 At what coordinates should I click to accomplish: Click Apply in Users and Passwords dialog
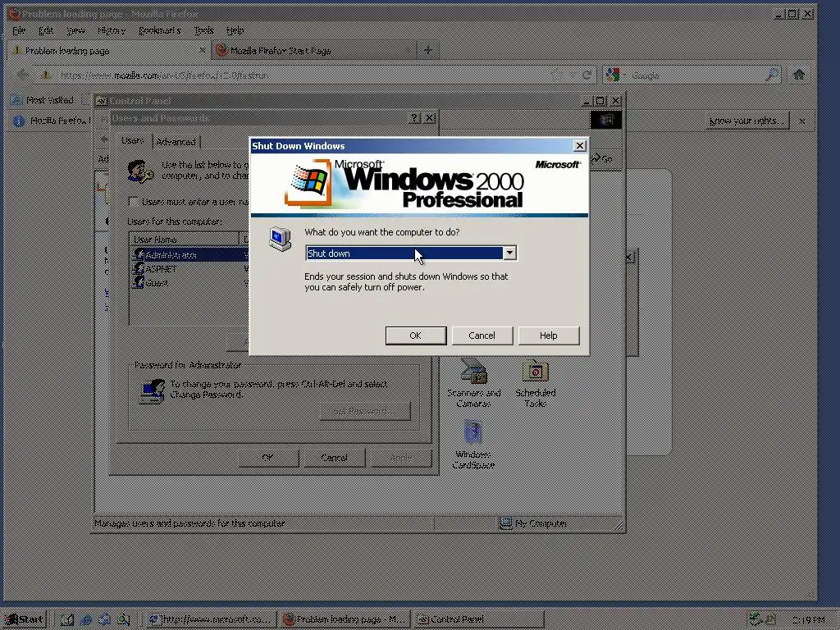pyautogui.click(x=400, y=458)
